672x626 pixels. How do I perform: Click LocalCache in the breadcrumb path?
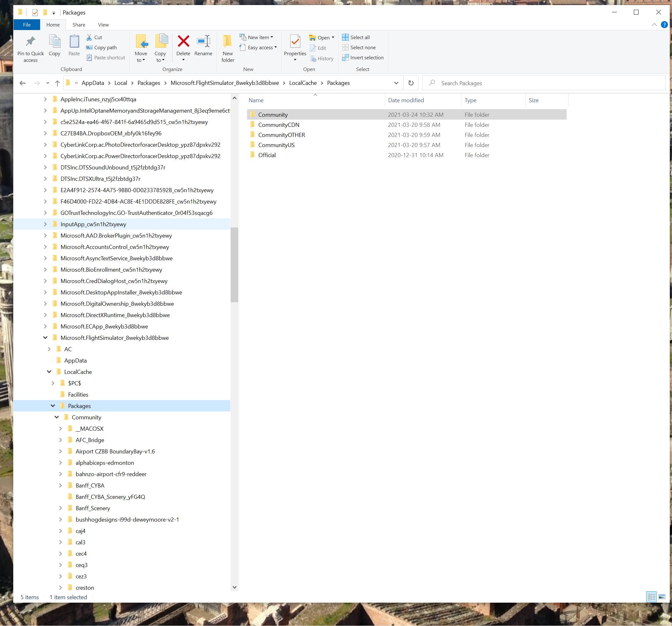(x=303, y=83)
